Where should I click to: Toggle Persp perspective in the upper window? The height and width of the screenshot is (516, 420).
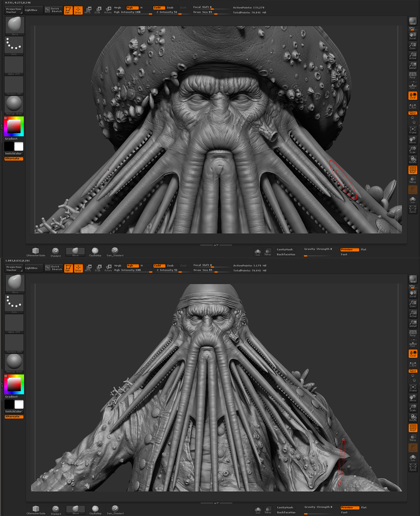tap(413, 76)
